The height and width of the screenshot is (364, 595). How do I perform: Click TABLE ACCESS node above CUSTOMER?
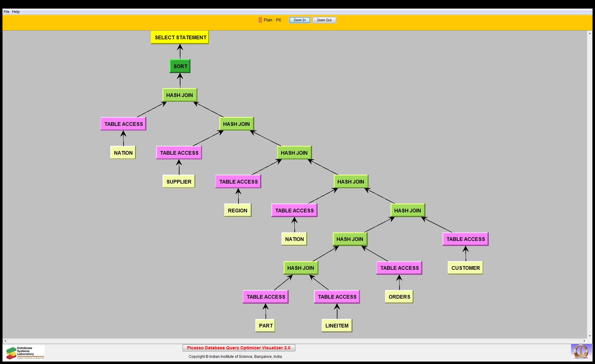465,239
